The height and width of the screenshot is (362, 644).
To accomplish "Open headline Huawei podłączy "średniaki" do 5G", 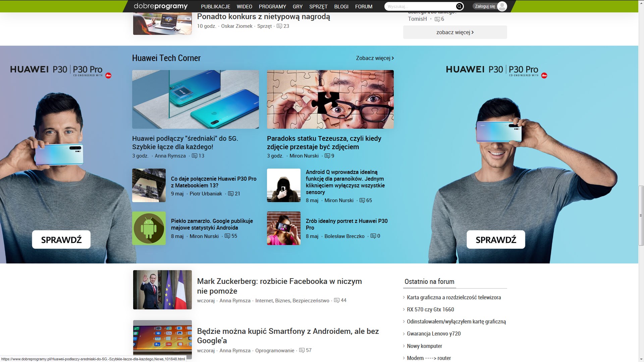I will coord(185,142).
